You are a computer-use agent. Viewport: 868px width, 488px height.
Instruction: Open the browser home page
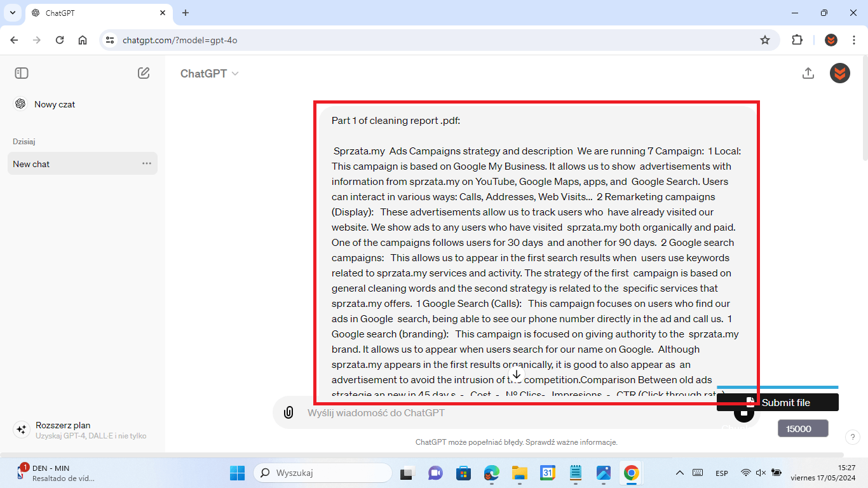pos(83,40)
